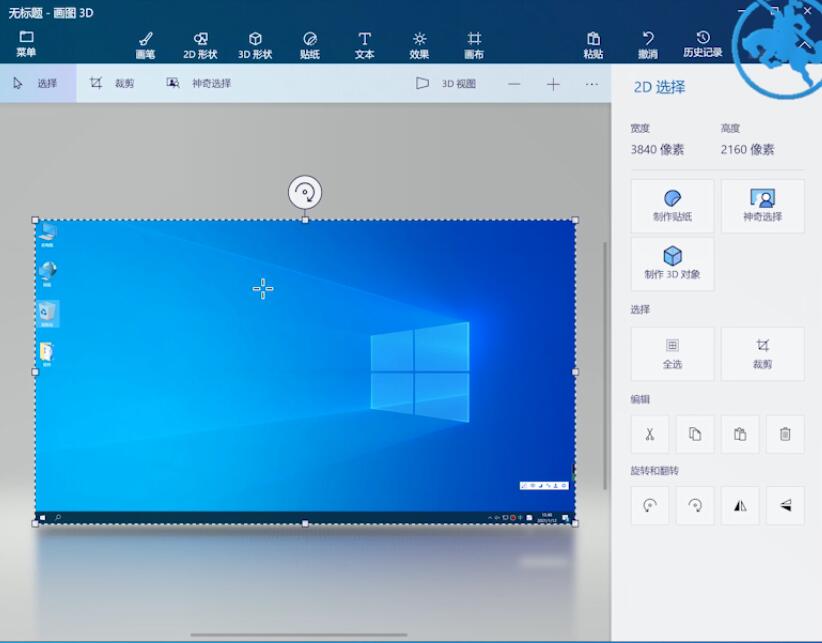This screenshot has height=643, width=822.
Task: Click the 神奇选择 tool in the secondary toolbar
Action: [199, 84]
